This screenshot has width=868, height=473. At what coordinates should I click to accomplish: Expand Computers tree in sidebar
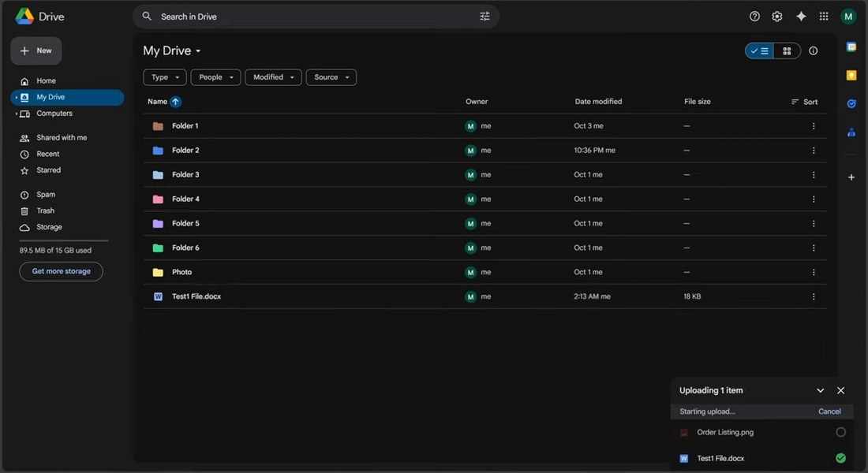16,114
